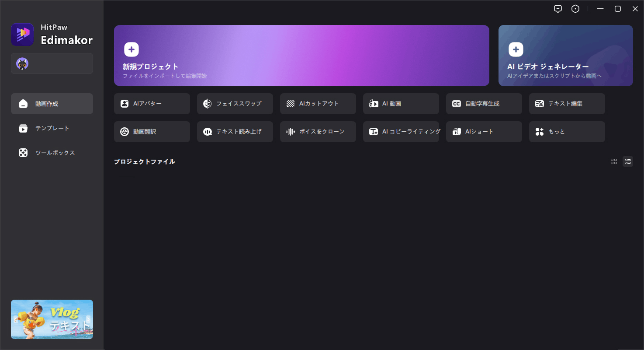Click the プロジェクトファイル heading
Screen dimensions: 644x350
(x=145, y=161)
